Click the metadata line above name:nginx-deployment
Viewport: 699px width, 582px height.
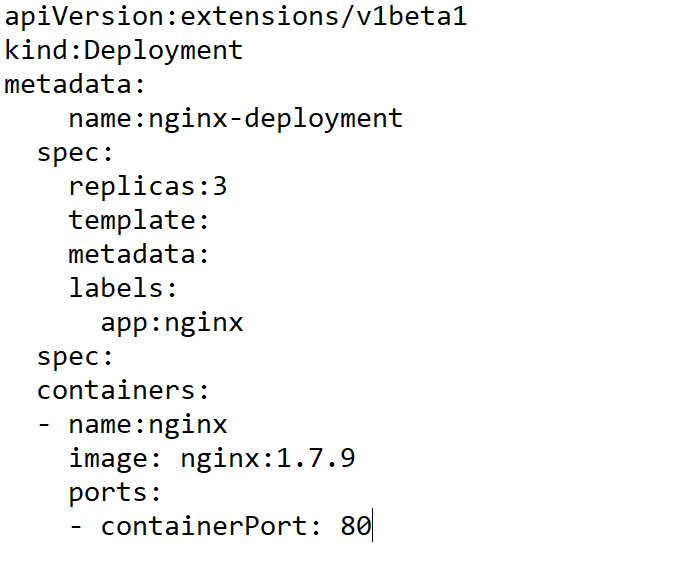(x=76, y=84)
